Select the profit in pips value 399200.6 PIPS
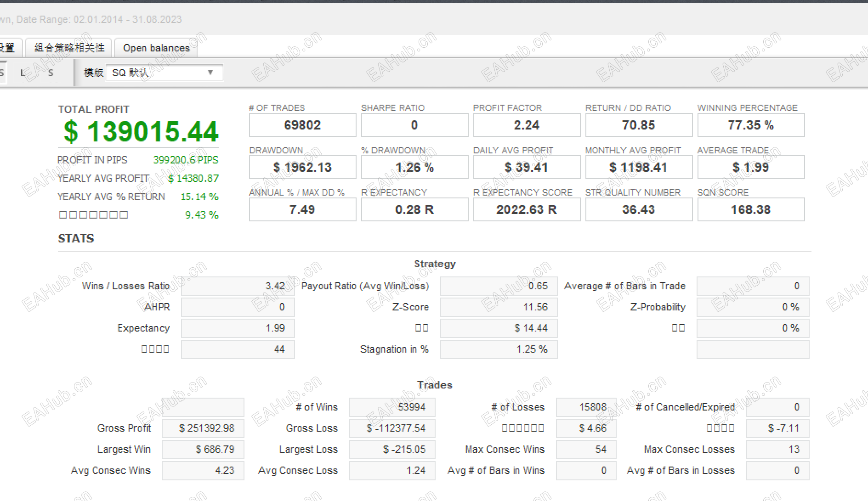This screenshot has width=868, height=501. (186, 160)
